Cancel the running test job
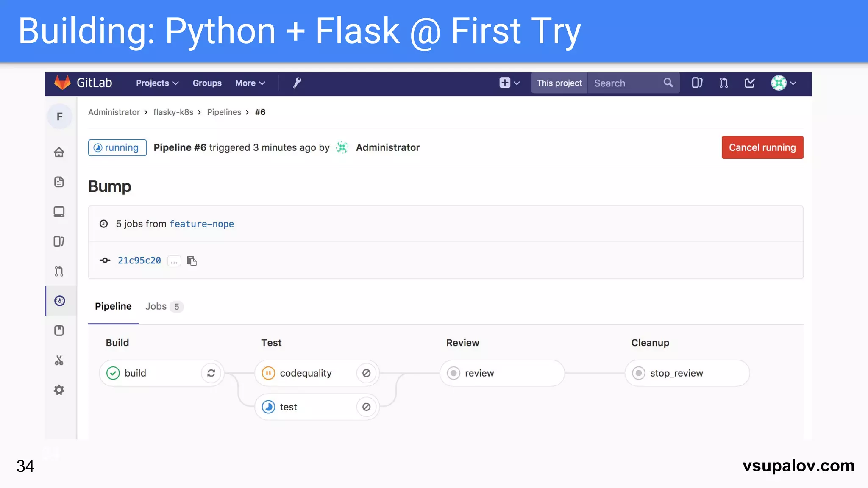This screenshot has height=488, width=868. coord(366,407)
